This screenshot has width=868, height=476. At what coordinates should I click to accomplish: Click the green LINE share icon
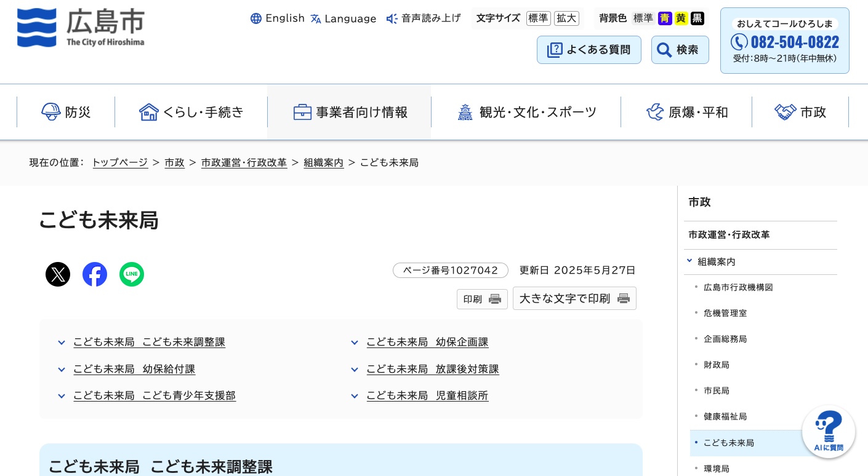[132, 274]
